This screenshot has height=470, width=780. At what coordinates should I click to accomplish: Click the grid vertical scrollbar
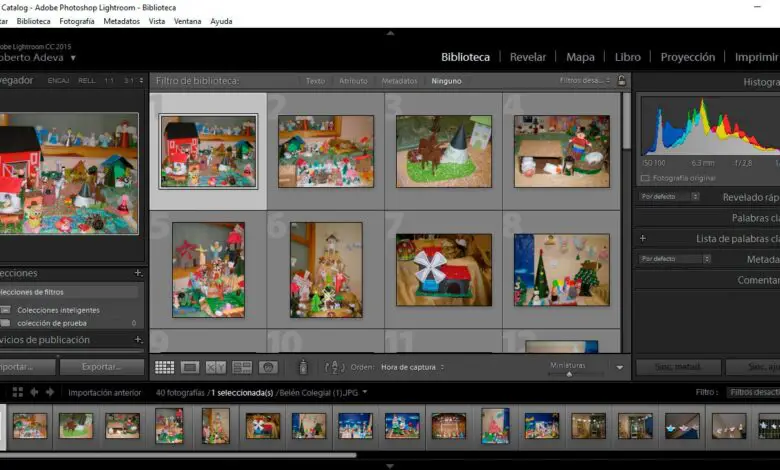point(626,121)
